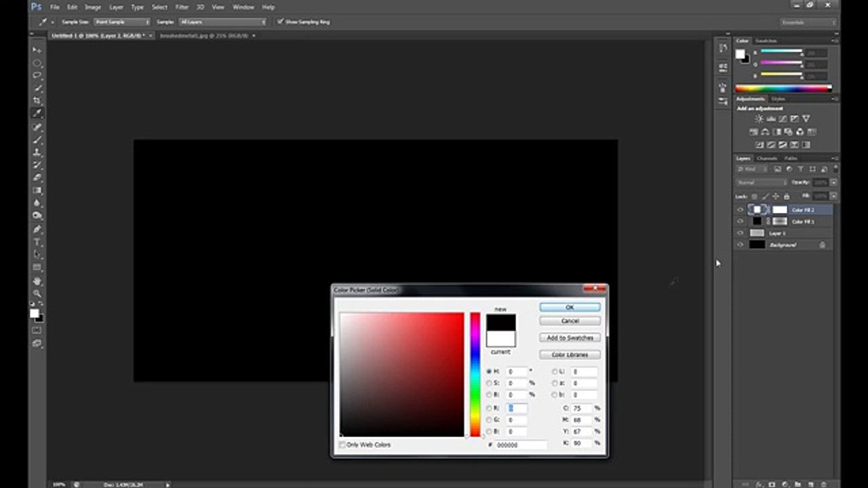
Task: Select the Gradient tool
Action: pos(37,190)
